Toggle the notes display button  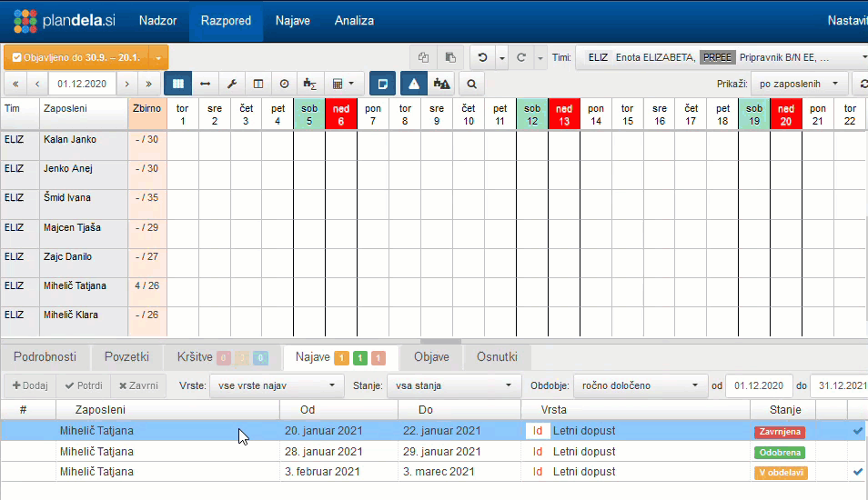click(x=383, y=84)
